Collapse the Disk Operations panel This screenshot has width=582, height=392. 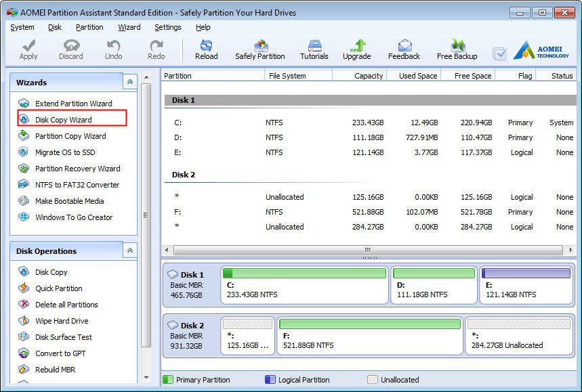(130, 251)
